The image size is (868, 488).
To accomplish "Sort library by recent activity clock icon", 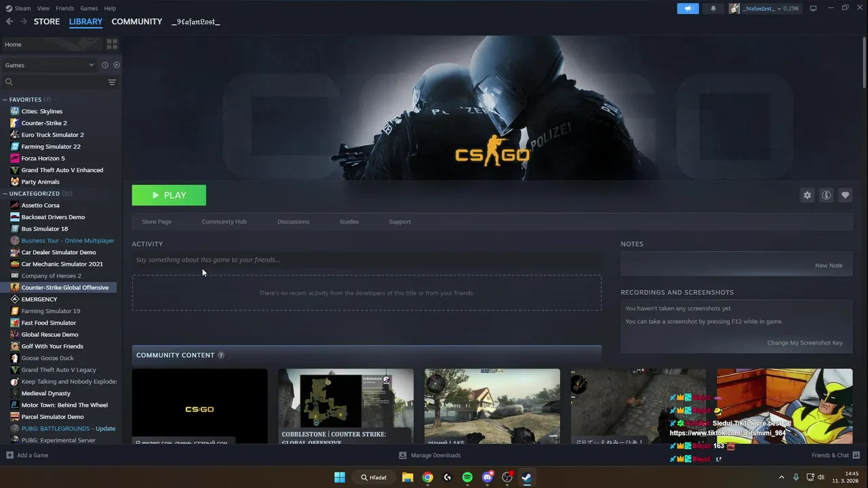I will pos(105,65).
